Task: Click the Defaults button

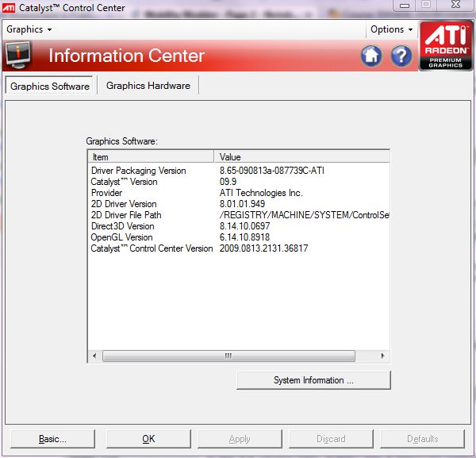Action: point(422,439)
